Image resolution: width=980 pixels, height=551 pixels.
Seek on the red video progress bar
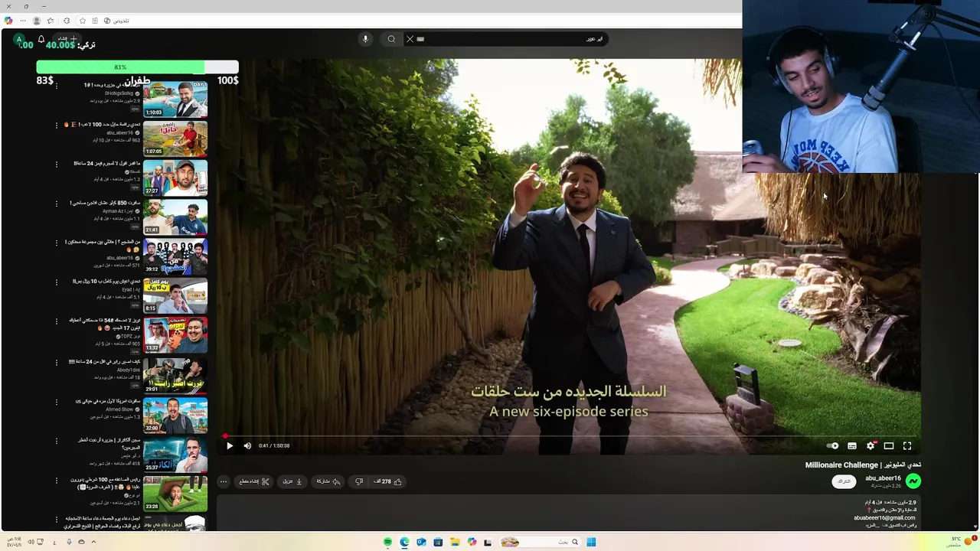pos(569,436)
